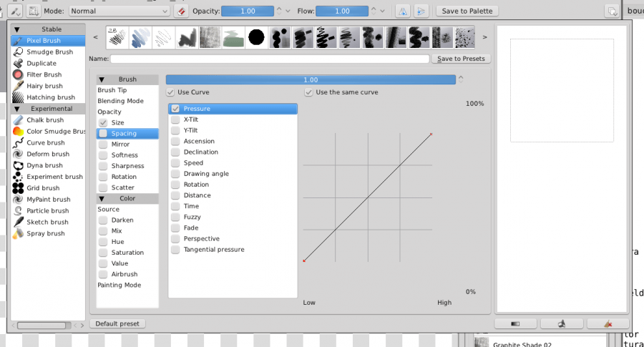Screen dimensions: 644x347
Task: Disable the Use Curve checkbox
Action: [170, 92]
